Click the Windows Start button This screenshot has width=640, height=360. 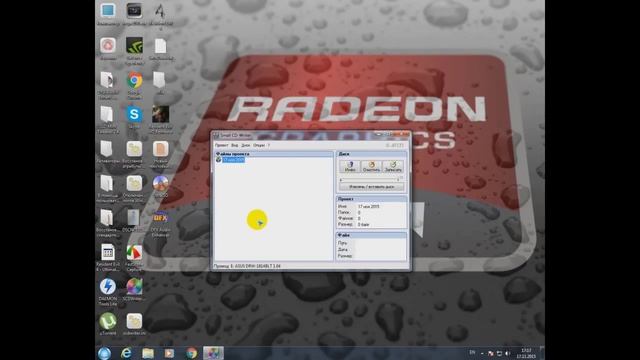(x=104, y=353)
